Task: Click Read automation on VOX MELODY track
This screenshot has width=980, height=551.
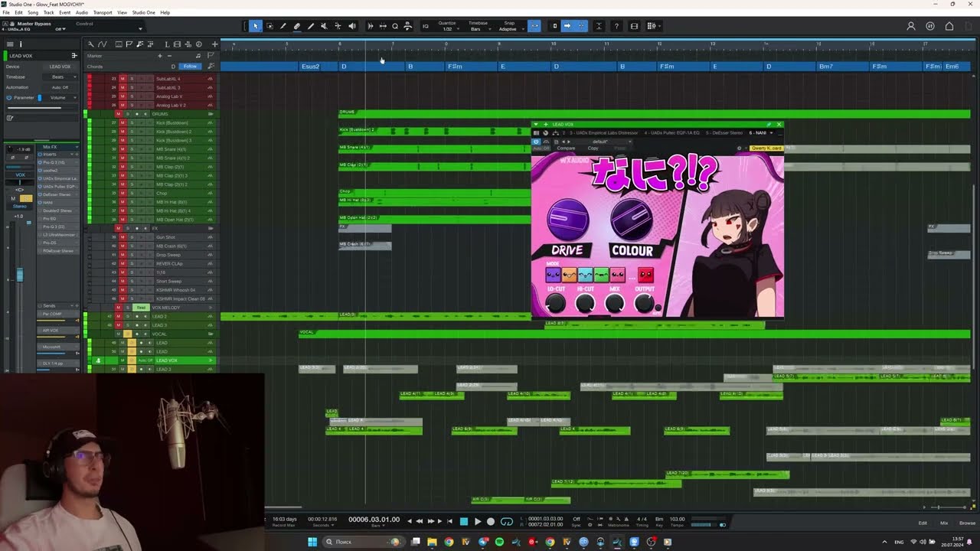Action: coord(141,308)
